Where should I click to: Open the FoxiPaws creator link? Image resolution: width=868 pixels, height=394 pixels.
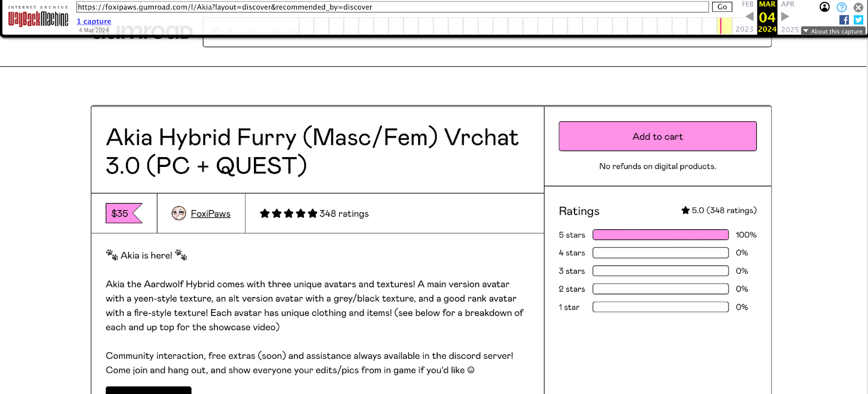tap(210, 214)
